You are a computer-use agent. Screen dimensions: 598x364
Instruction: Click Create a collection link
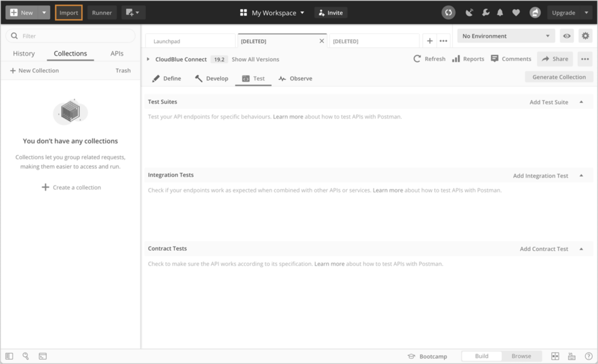(x=71, y=187)
